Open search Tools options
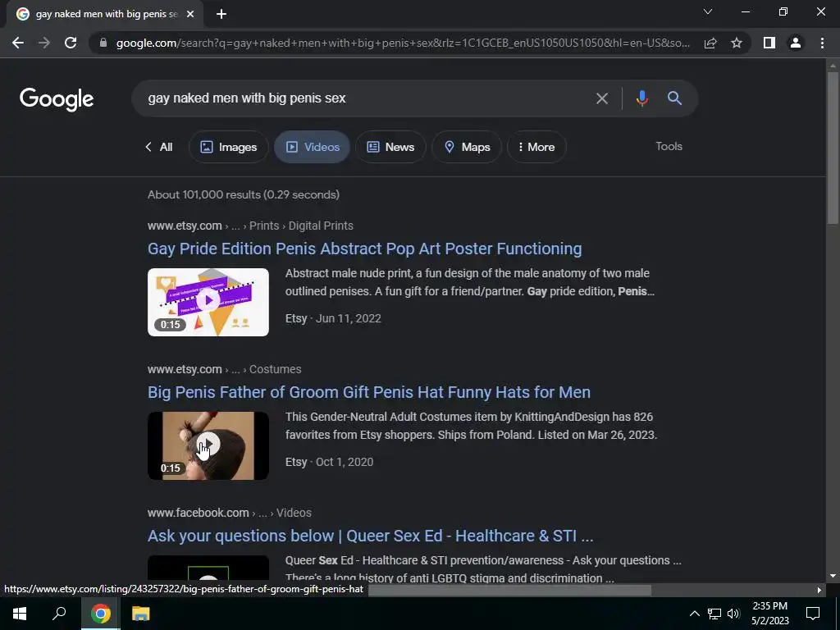840x630 pixels. 669,146
